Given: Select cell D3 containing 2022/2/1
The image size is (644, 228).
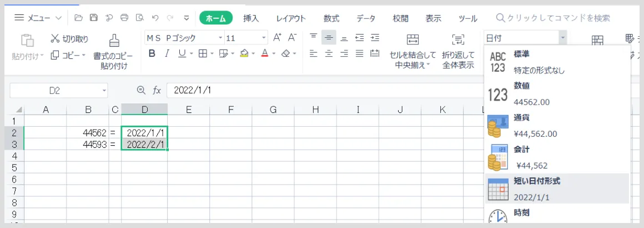Looking at the screenshot, I should point(144,144).
